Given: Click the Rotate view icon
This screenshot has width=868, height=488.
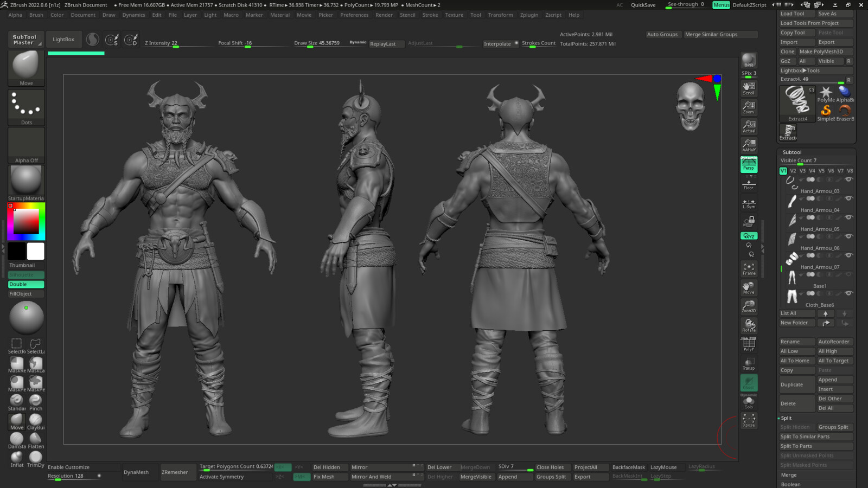Looking at the screenshot, I should 749,325.
